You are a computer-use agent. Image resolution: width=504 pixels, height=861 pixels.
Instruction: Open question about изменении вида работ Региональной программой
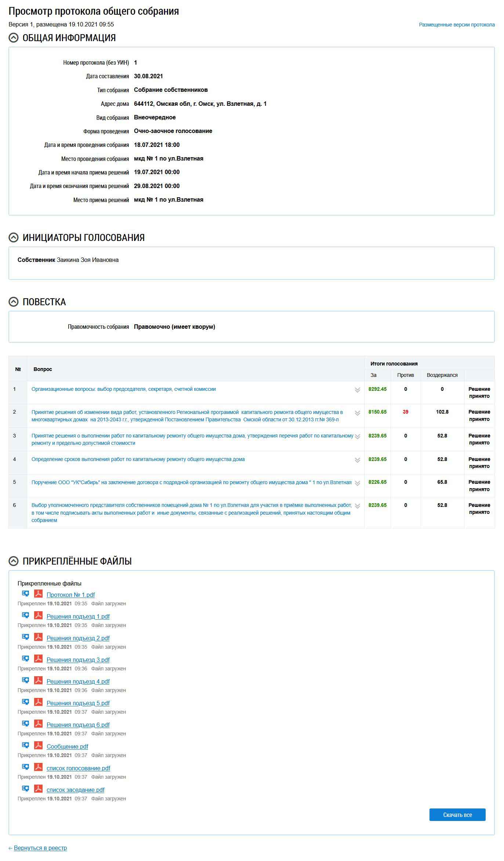pos(187,416)
